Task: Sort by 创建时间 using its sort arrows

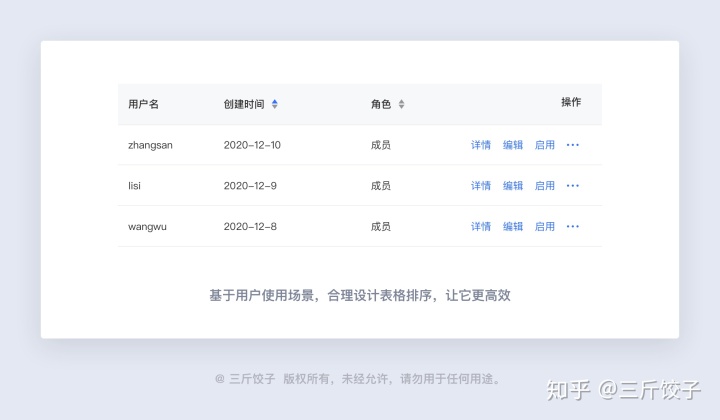Action: pyautogui.click(x=275, y=104)
